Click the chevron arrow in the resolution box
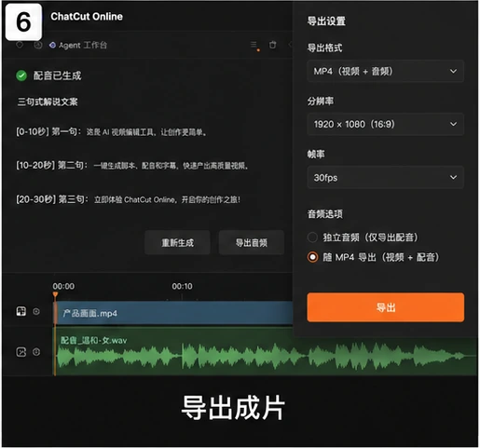The image size is (480, 448). pos(453,124)
